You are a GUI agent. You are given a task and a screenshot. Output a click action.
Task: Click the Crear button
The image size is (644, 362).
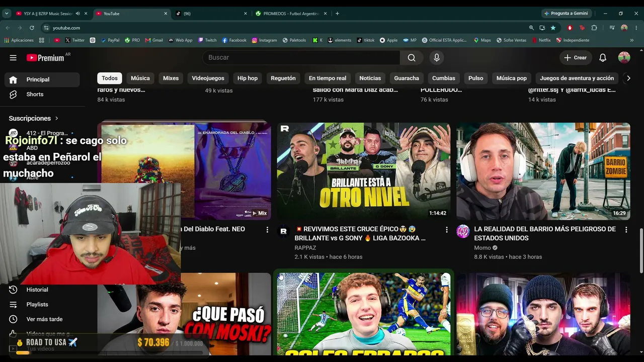click(x=575, y=58)
